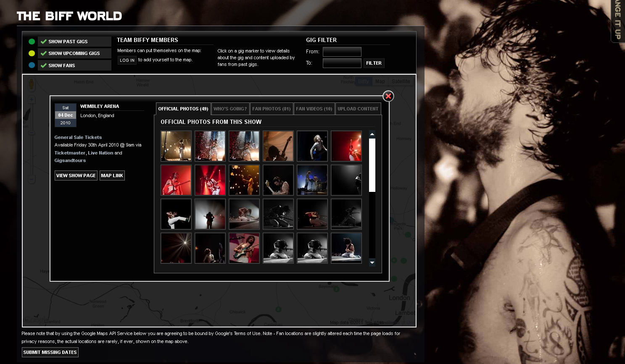
Task: Click the Submit Missing Dates button
Action: 50,352
